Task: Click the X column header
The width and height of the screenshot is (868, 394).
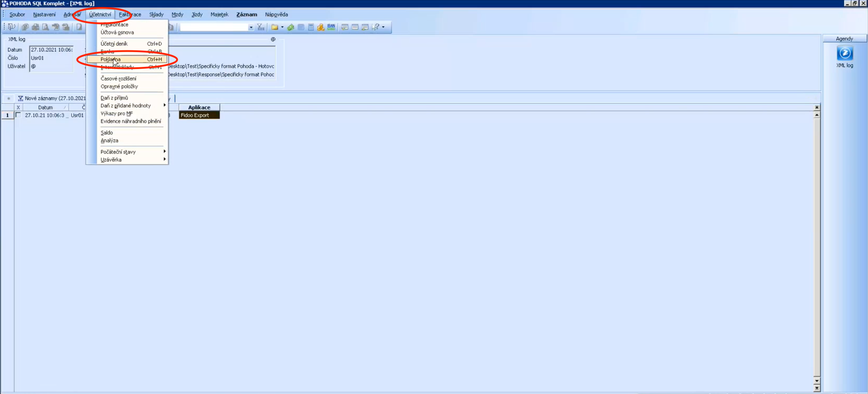Action: click(x=18, y=107)
